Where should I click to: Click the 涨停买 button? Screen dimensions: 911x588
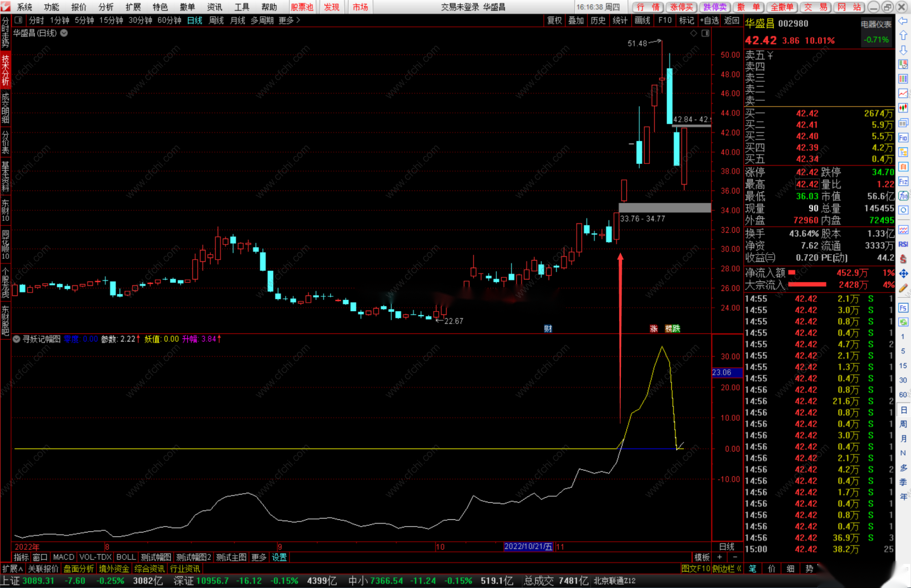pos(681,7)
